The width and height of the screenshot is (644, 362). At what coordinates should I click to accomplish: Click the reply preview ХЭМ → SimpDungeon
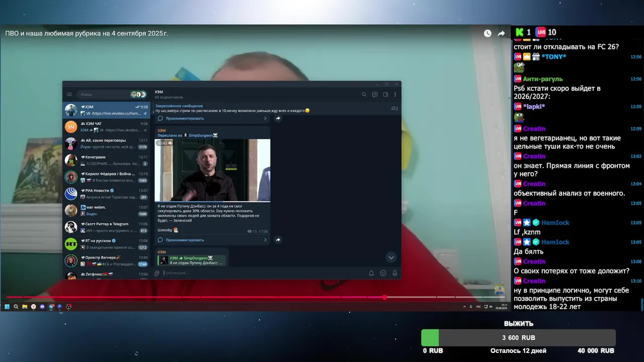point(191,260)
